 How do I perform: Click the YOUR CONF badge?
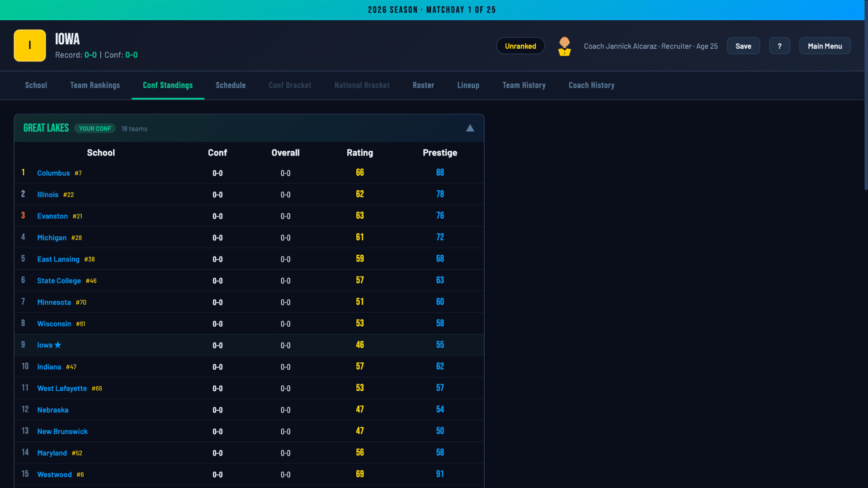pos(95,129)
